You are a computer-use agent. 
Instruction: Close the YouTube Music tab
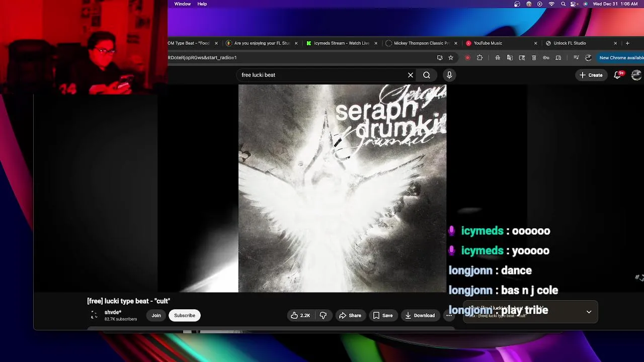(x=536, y=43)
